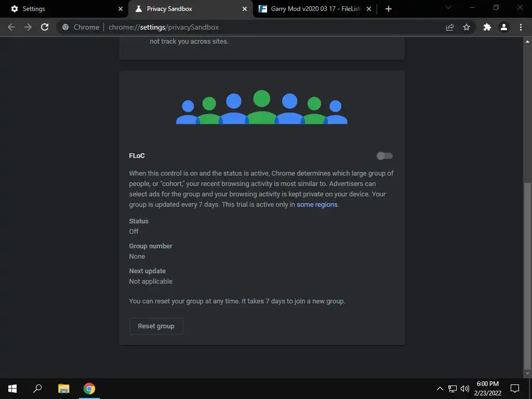This screenshot has height=399, width=532.
Task: Minimize the Chrome window
Action: (x=472, y=7)
